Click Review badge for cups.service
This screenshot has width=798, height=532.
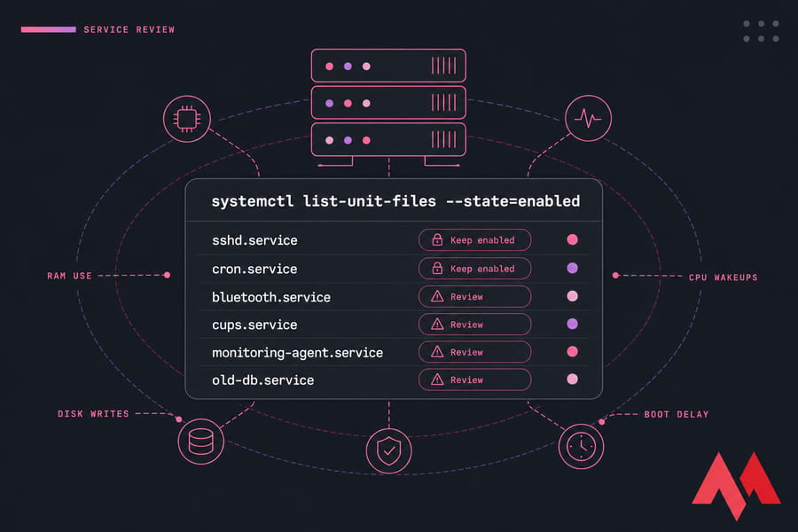pyautogui.click(x=475, y=325)
